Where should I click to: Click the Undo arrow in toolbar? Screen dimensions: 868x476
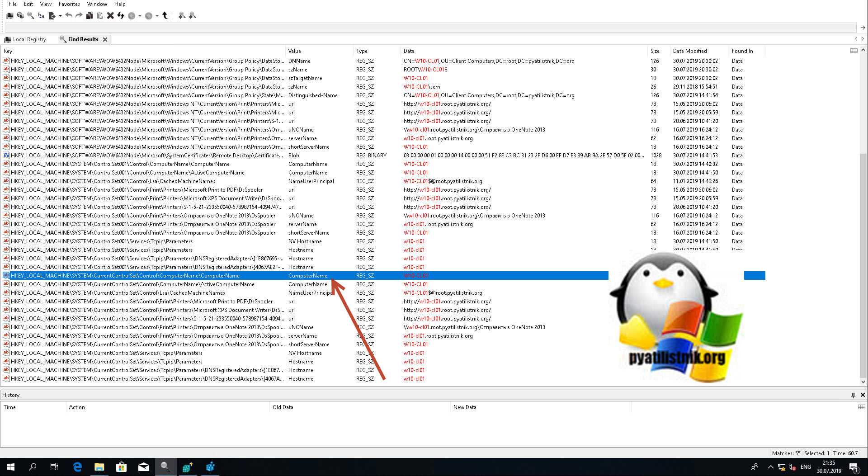coord(69,16)
